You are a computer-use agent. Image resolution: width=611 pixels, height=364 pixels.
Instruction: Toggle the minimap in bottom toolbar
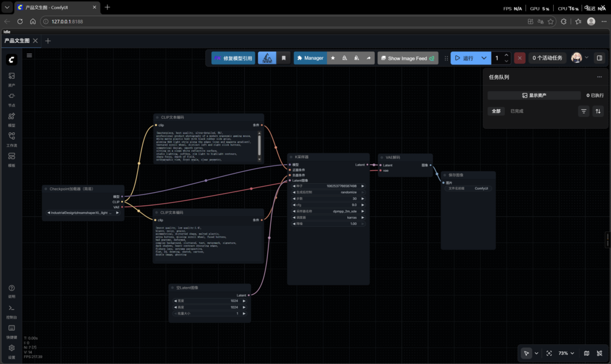click(587, 353)
